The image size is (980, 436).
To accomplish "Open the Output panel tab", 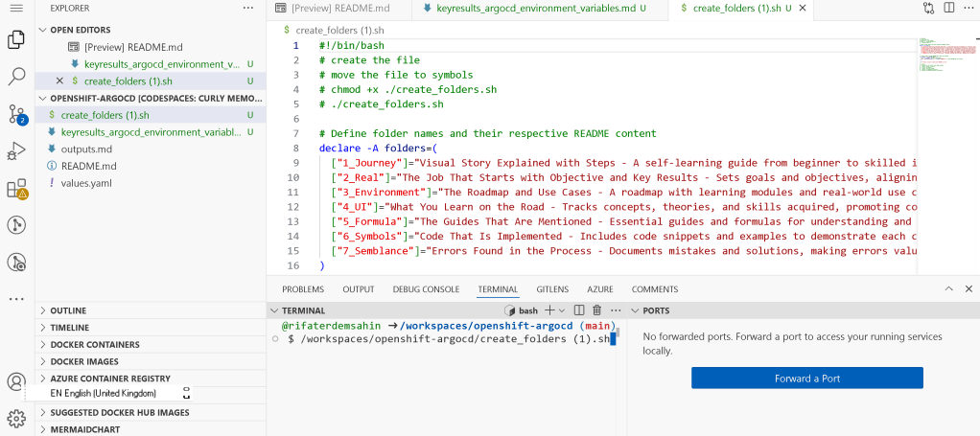I will click(x=358, y=289).
